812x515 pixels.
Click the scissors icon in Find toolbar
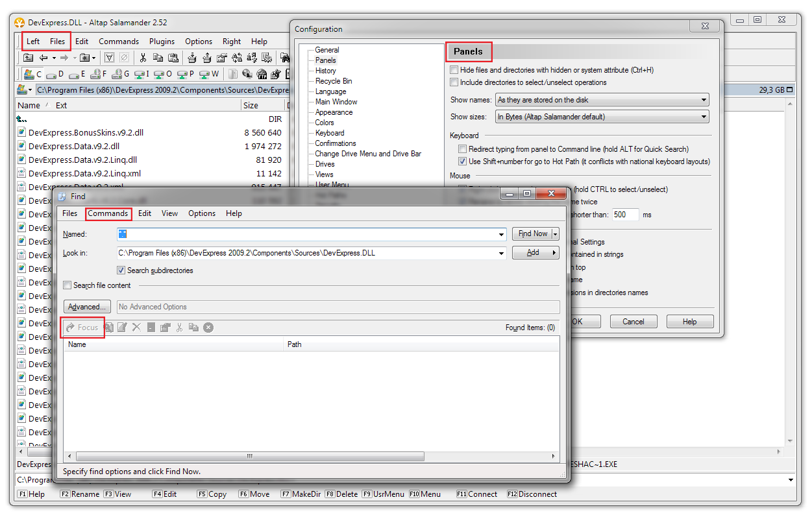(x=179, y=328)
